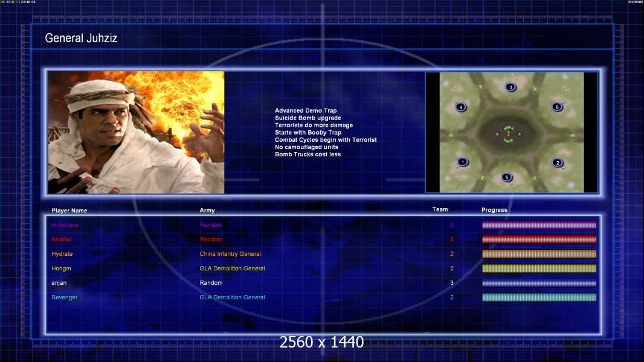
Task: Click the Player Name column header
Action: coord(69,211)
